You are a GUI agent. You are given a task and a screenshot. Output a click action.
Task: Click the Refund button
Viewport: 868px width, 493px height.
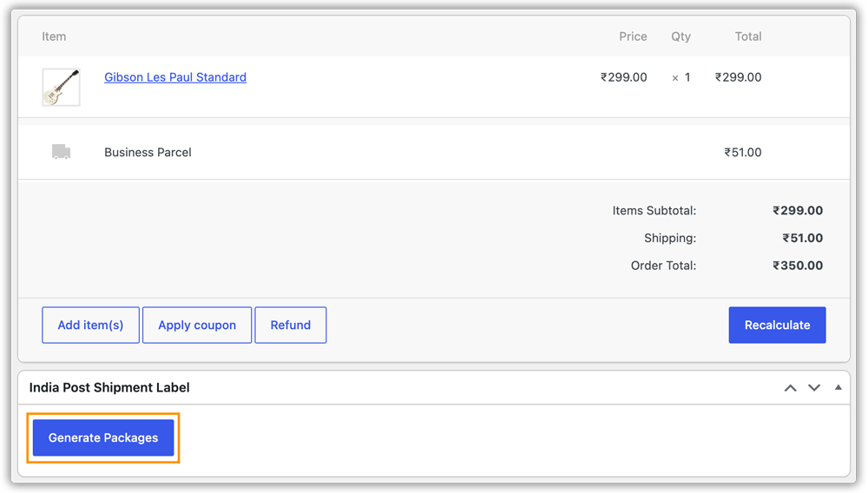coord(290,325)
